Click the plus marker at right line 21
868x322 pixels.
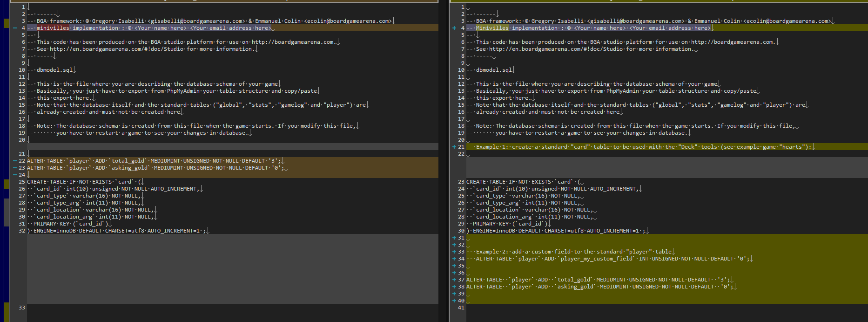pos(454,147)
